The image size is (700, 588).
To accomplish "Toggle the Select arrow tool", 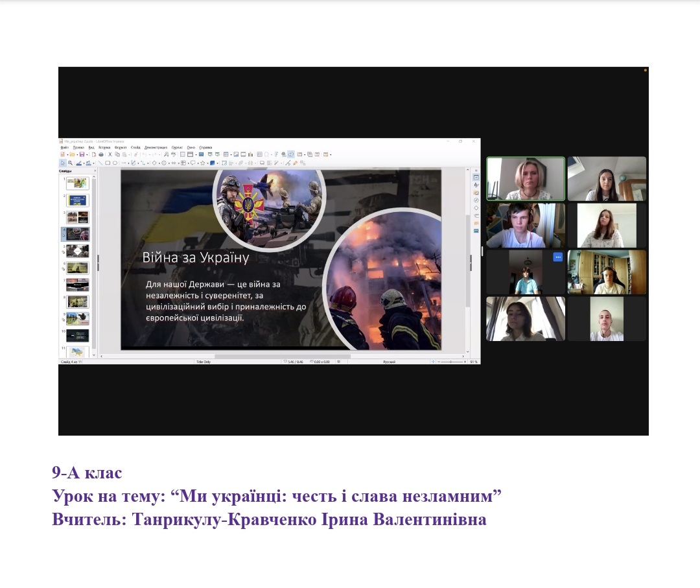I will [x=63, y=163].
